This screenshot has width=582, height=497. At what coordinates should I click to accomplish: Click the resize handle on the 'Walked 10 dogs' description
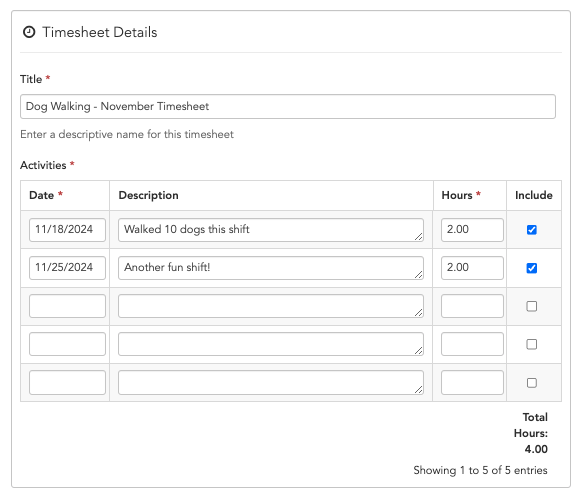418,236
